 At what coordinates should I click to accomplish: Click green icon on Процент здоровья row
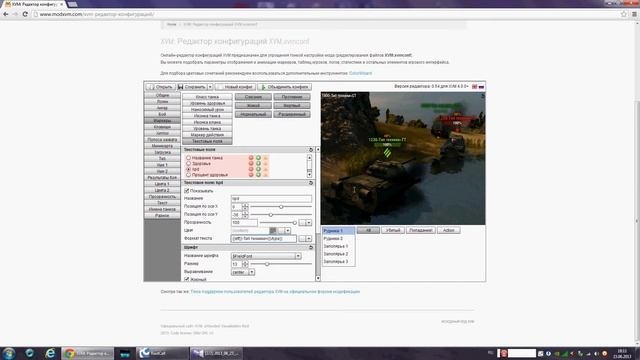pyautogui.click(x=258, y=175)
